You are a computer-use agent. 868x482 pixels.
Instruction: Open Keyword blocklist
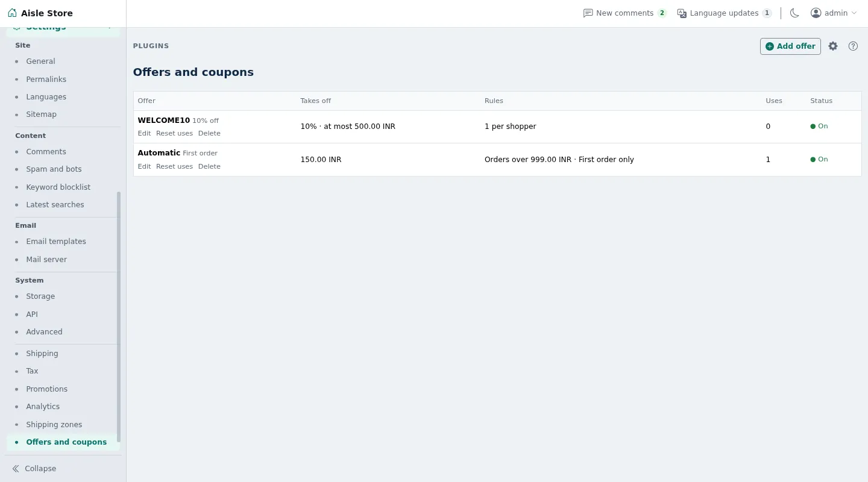pos(58,187)
